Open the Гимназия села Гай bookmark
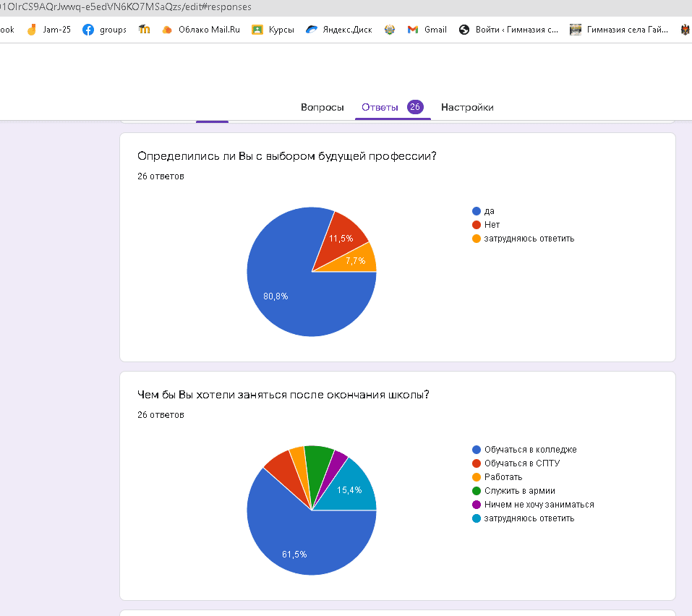This screenshot has width=692, height=616. point(619,30)
